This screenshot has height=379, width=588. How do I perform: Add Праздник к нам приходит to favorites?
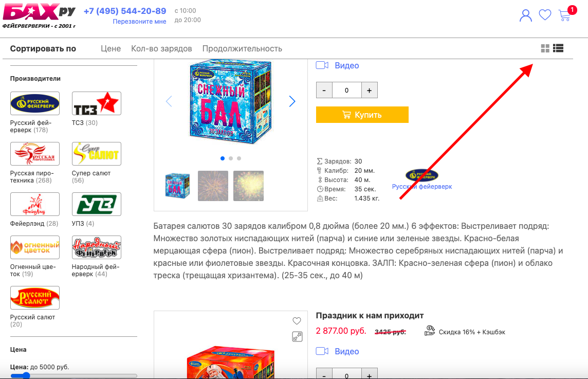point(297,321)
